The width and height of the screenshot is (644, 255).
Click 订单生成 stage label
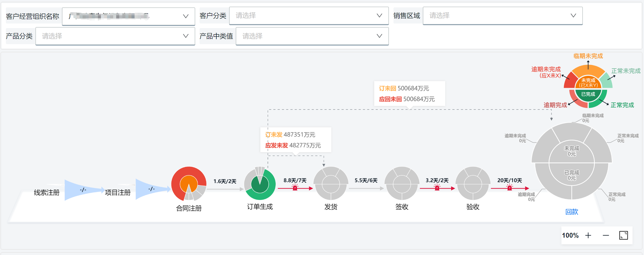tap(260, 207)
